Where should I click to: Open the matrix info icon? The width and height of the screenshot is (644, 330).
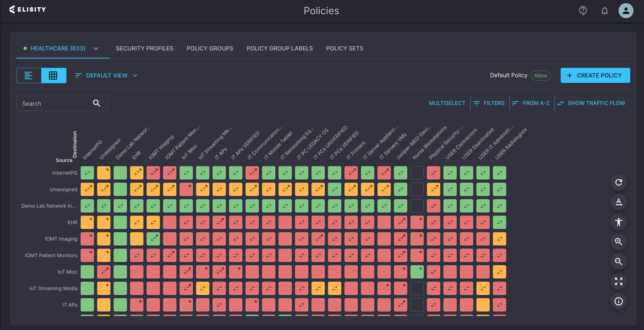618,301
